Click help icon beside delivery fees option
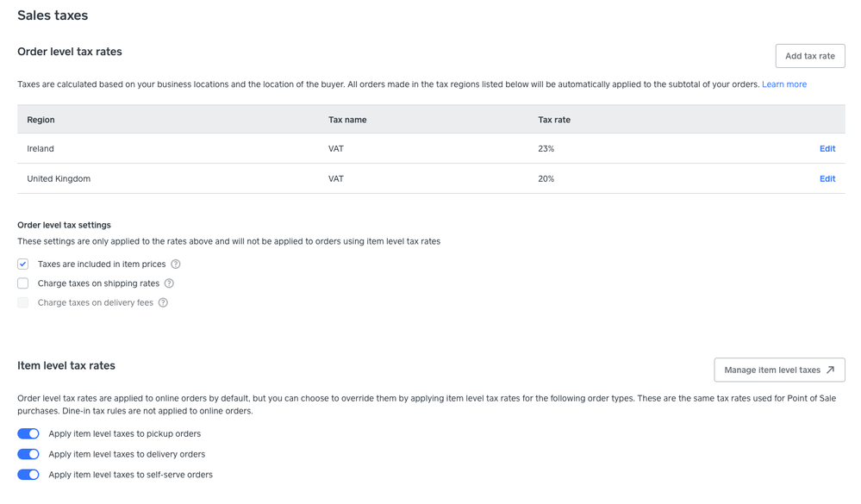Screen dimensions: 861x504 click(x=163, y=302)
